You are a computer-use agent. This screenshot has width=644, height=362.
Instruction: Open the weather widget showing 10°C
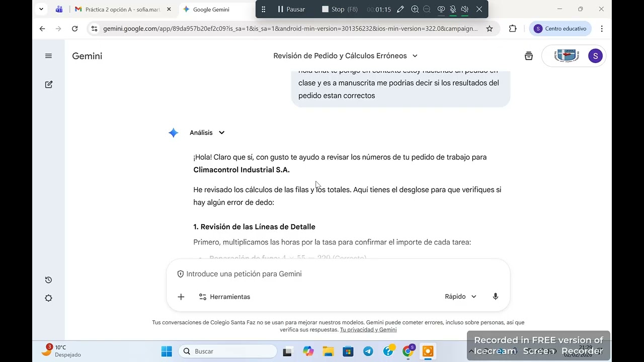[61, 351]
